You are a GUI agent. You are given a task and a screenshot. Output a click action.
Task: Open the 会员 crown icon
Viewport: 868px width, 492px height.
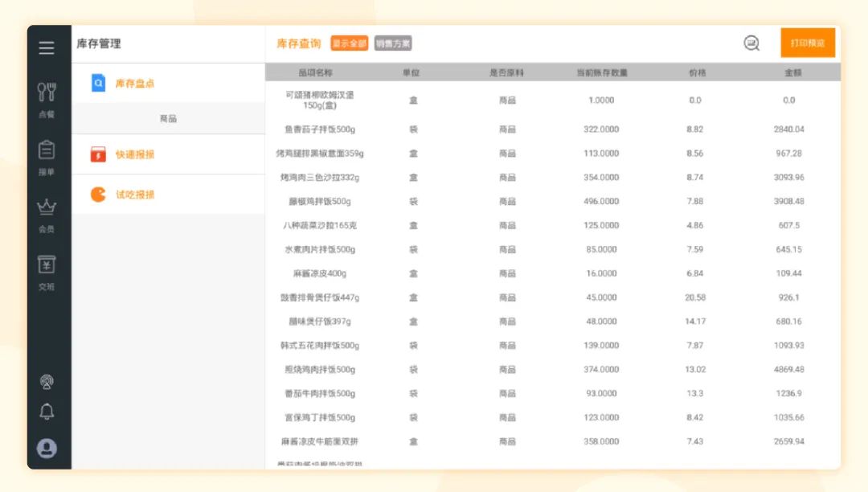coord(47,207)
